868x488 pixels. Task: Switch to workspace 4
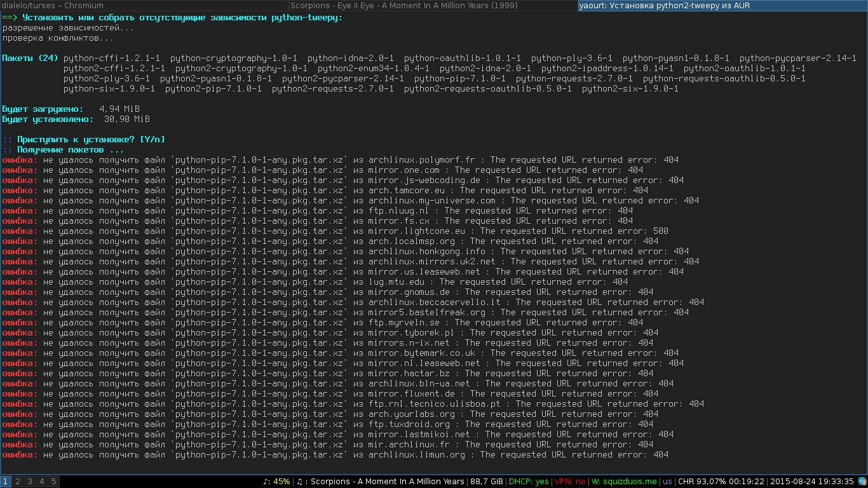pos(42,482)
